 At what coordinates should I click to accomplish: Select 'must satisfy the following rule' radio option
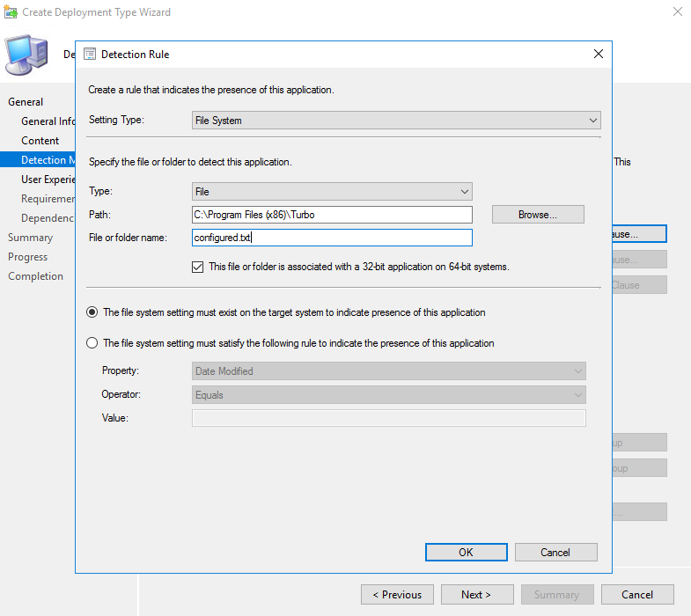tap(92, 343)
